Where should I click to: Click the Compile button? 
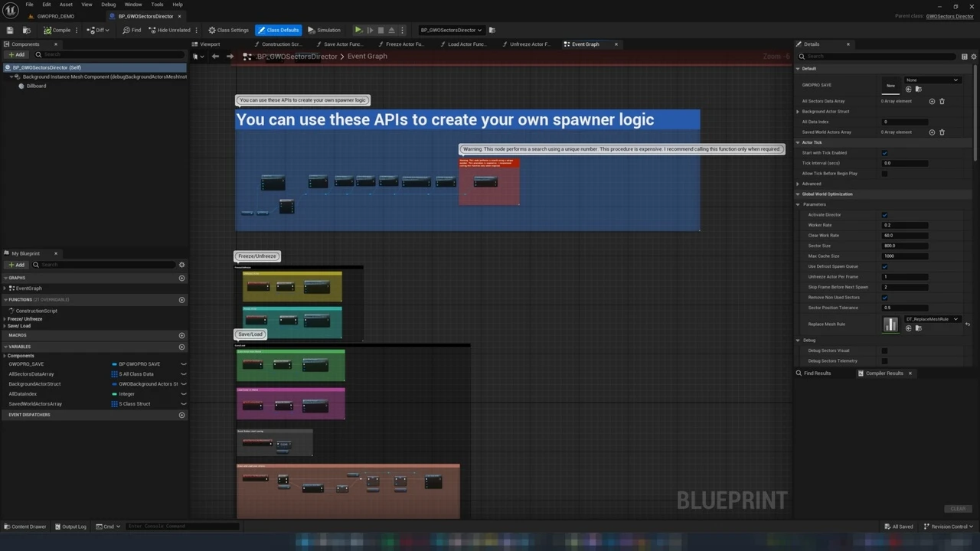(57, 30)
